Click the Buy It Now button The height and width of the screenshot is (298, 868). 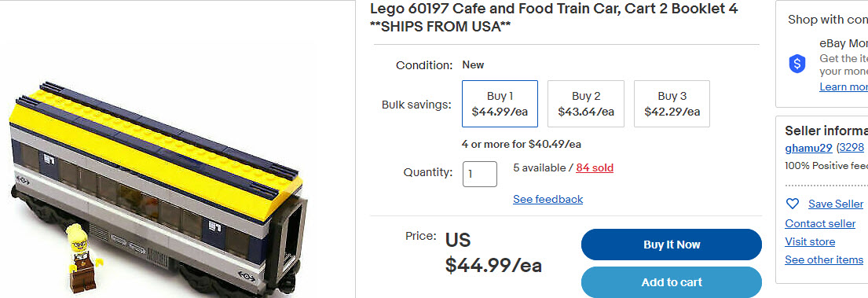672,245
